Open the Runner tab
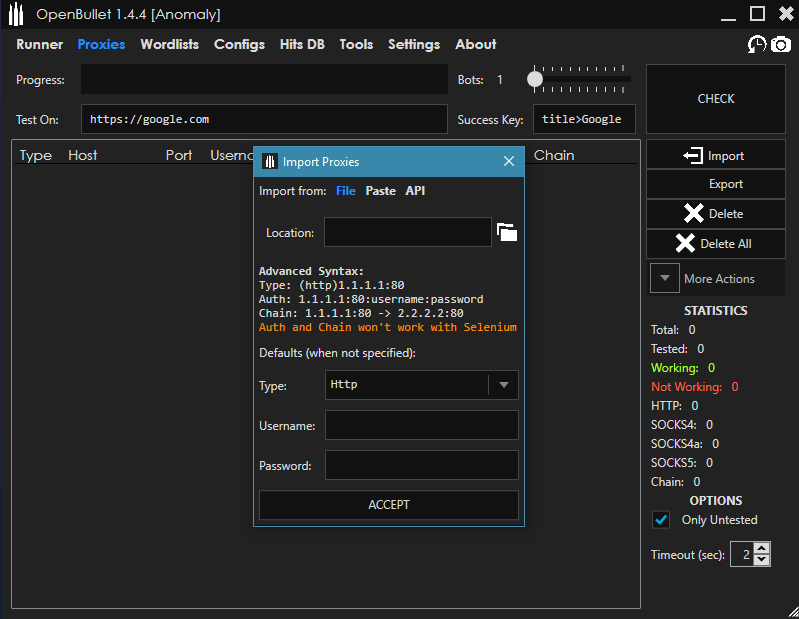Viewport: 799px width, 619px height. [39, 44]
